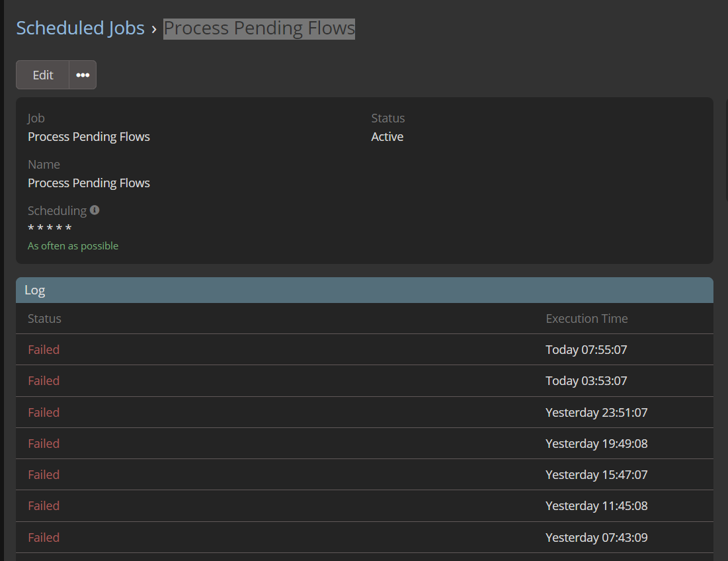The height and width of the screenshot is (561, 728).
Task: Click the Log panel header
Action: 364,290
